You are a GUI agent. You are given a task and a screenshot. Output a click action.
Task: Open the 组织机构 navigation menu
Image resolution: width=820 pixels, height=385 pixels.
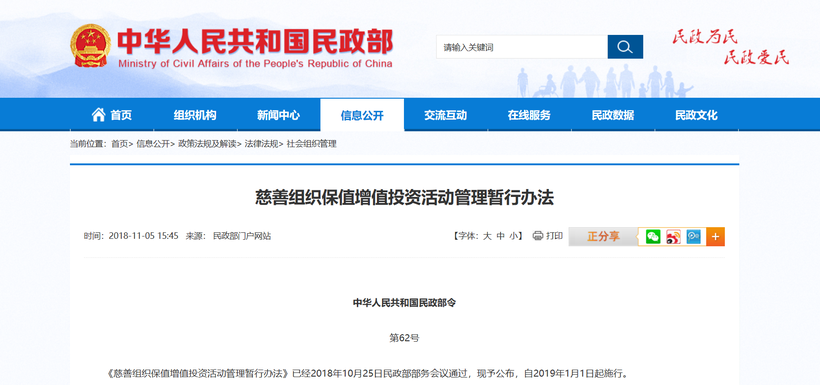pyautogui.click(x=195, y=115)
